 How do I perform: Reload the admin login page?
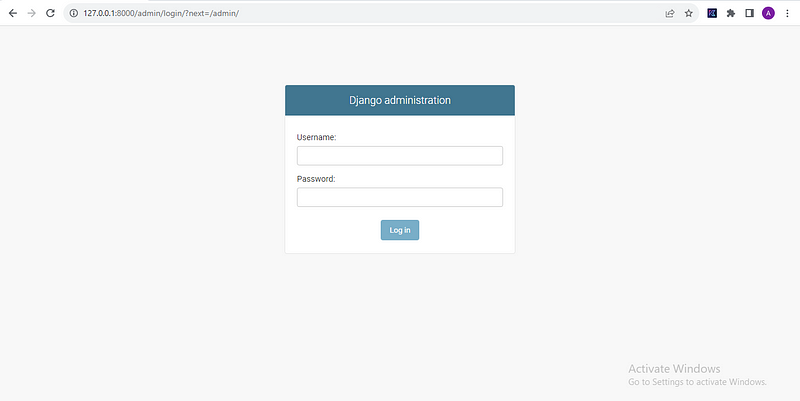point(50,13)
